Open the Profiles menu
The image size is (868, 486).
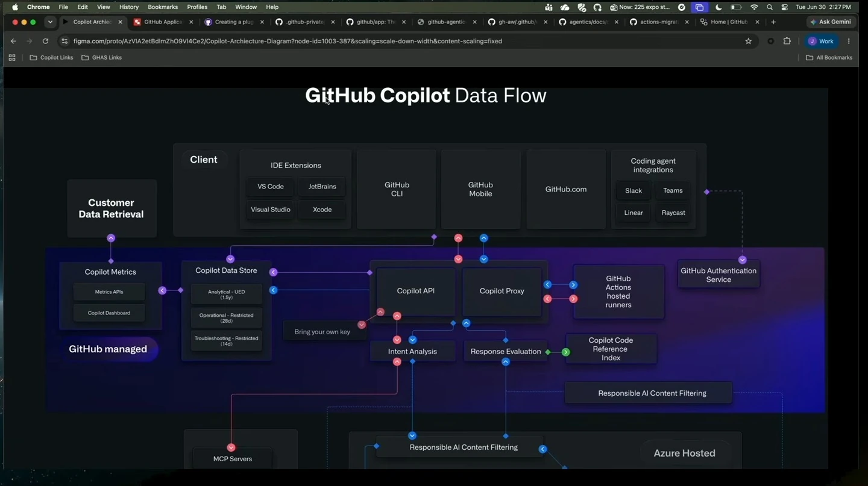197,7
